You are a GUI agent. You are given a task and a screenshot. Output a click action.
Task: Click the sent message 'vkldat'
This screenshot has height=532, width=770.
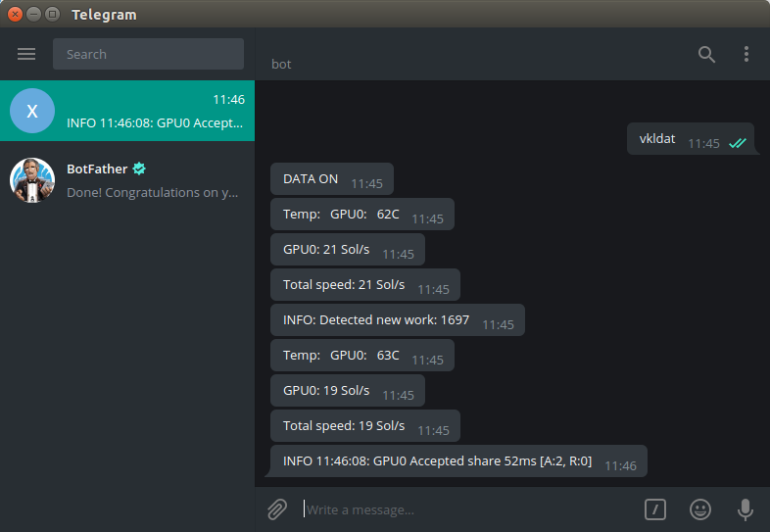pos(657,139)
